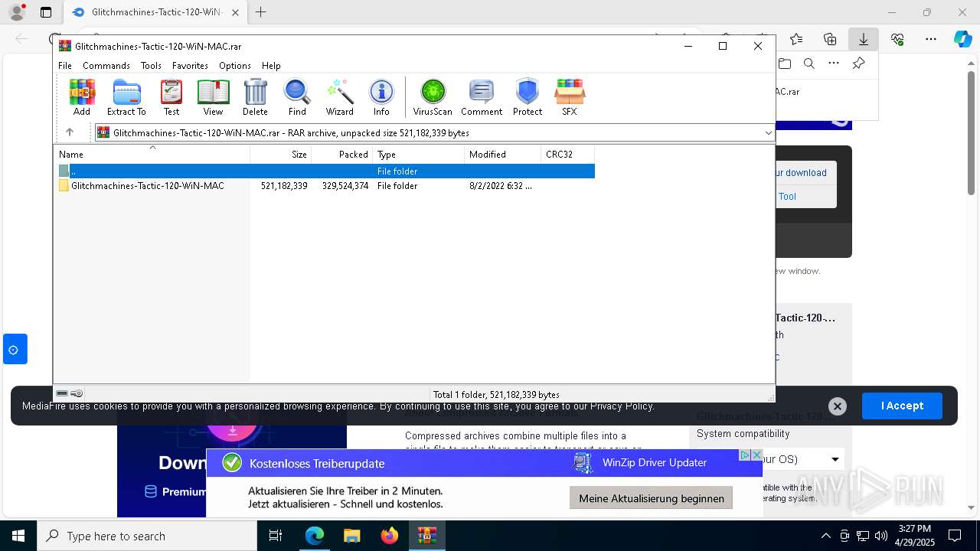Add a Comment to the archive
Screen dimensions: 980x551
(482, 97)
